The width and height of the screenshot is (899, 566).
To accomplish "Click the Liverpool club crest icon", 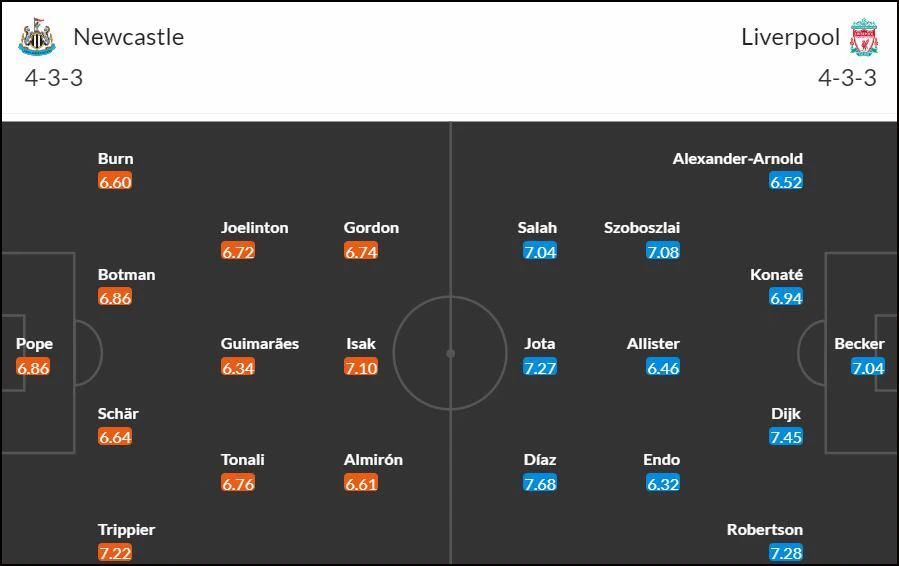I will [863, 37].
